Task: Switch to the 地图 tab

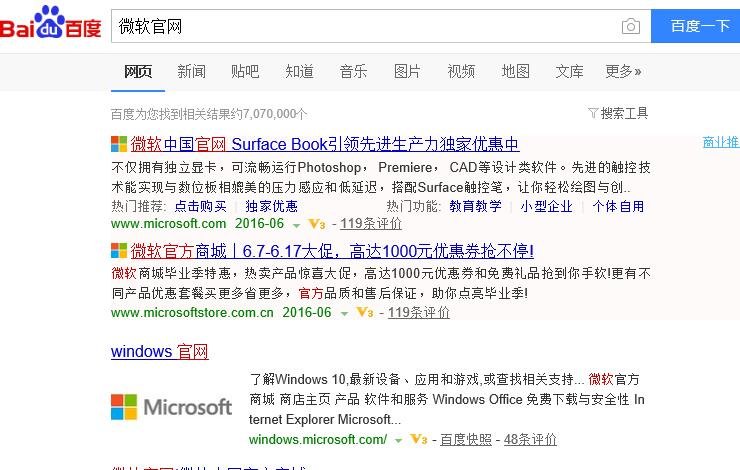Action: pyautogui.click(x=515, y=71)
